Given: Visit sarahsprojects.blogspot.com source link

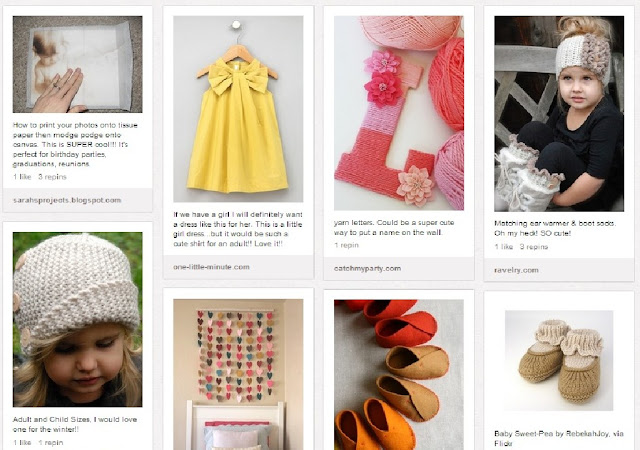Looking at the screenshot, I should tap(67, 200).
